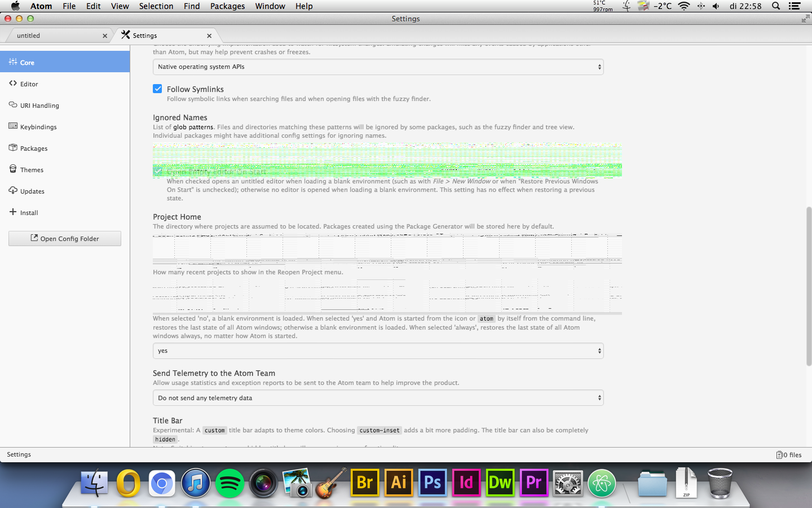
Task: Open Notification Center list icon
Action: click(x=795, y=6)
